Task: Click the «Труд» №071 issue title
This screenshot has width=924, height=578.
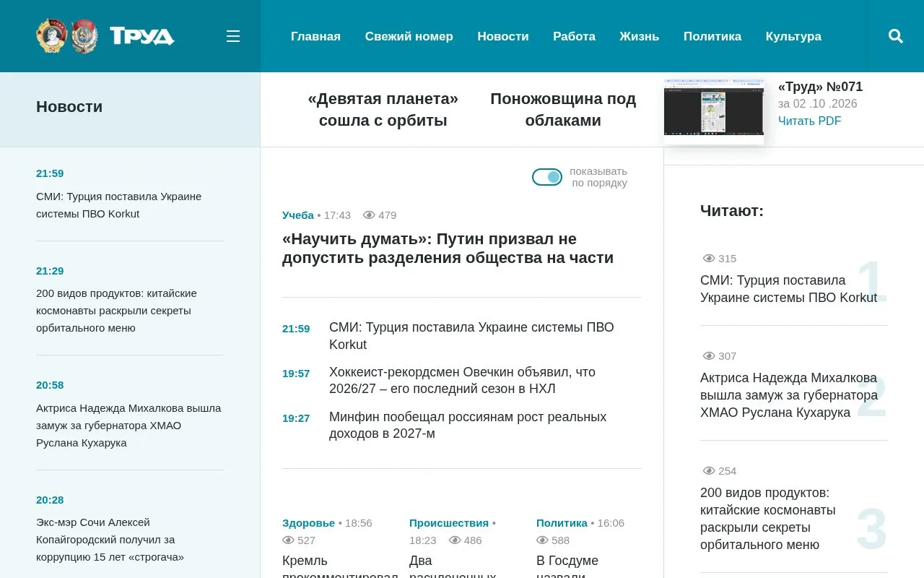Action: pos(820,87)
